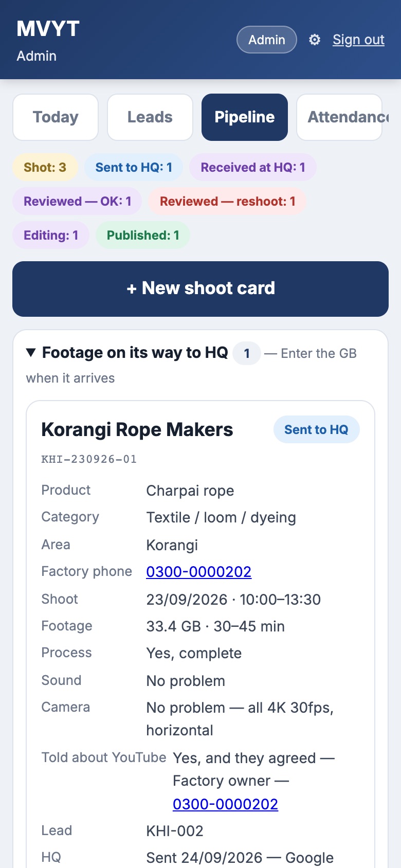Screen dimensions: 401x868
Task: Click the Sent to HQ status badge
Action: pyautogui.click(x=316, y=429)
